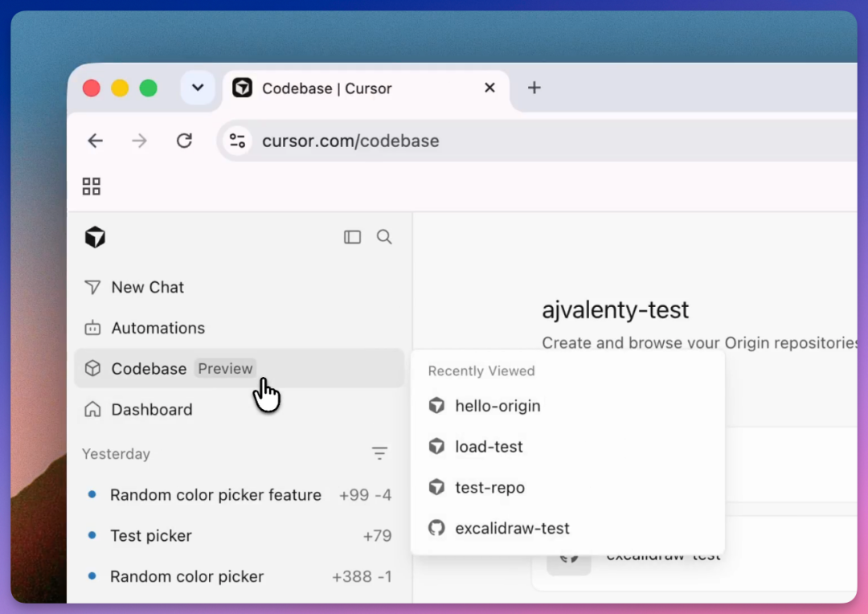Select the Codebase | Cursor tab
The width and height of the screenshot is (868, 614).
[x=366, y=88]
